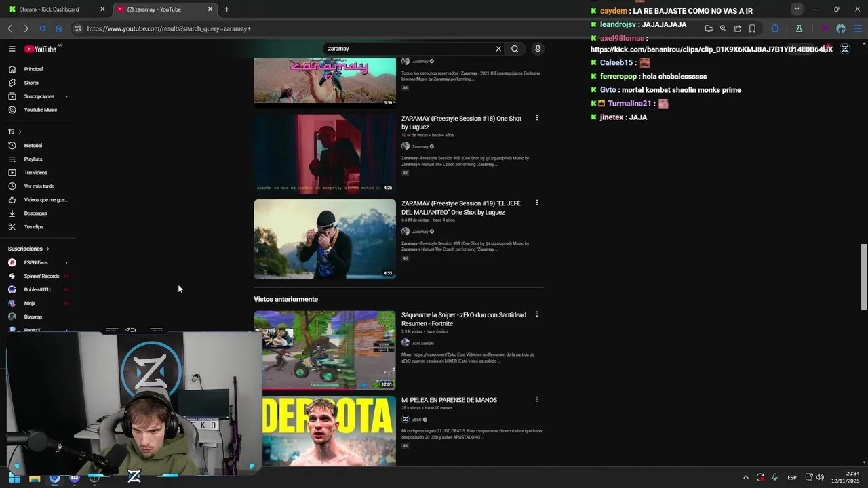This screenshot has height=488, width=868.
Task: Open the browser extensions puzzle icon
Action: [775, 28]
